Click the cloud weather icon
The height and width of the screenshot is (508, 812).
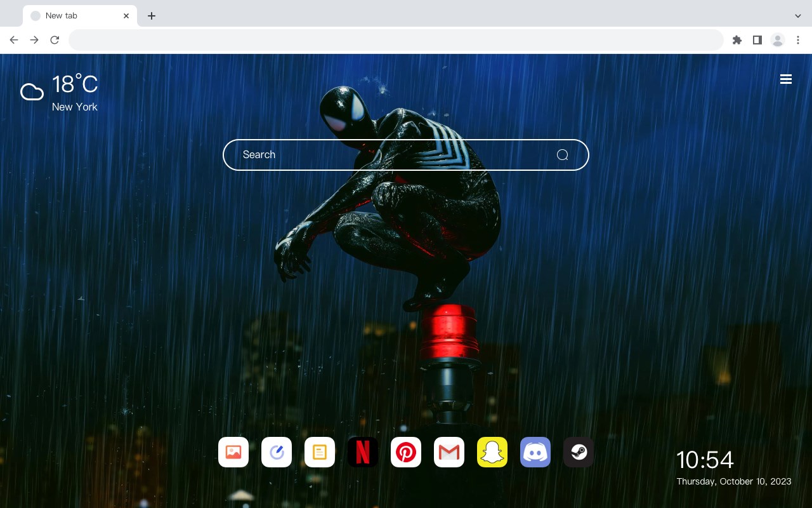click(x=32, y=92)
